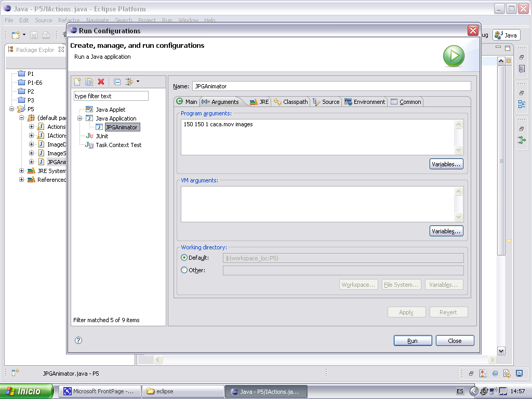Switch to the Arguments tab

pos(220,102)
